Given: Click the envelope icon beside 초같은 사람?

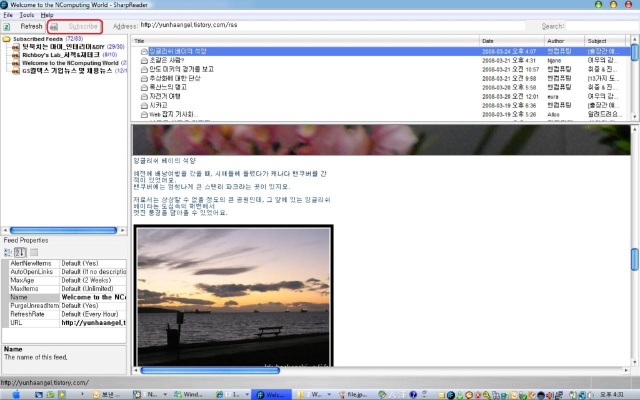Looking at the screenshot, I should [144, 60].
